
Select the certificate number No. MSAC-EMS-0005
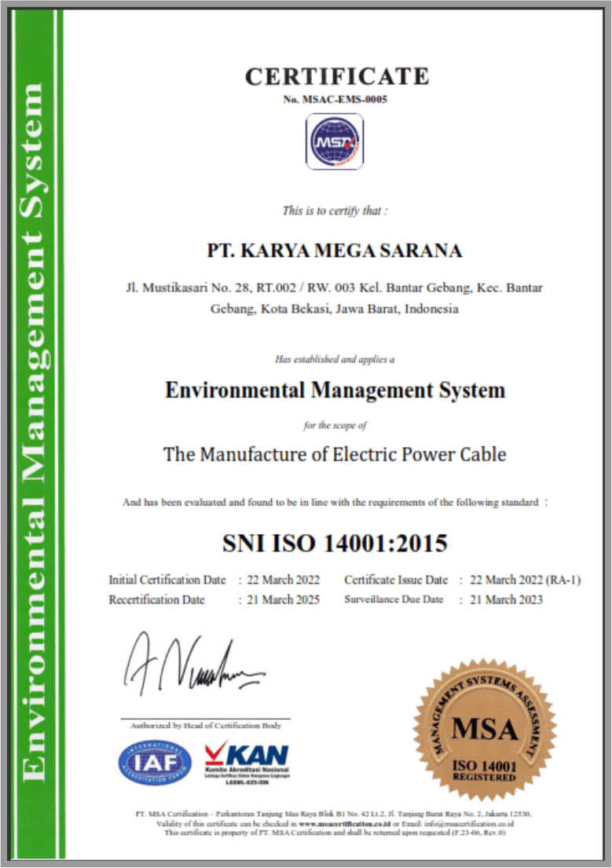pos(335,100)
